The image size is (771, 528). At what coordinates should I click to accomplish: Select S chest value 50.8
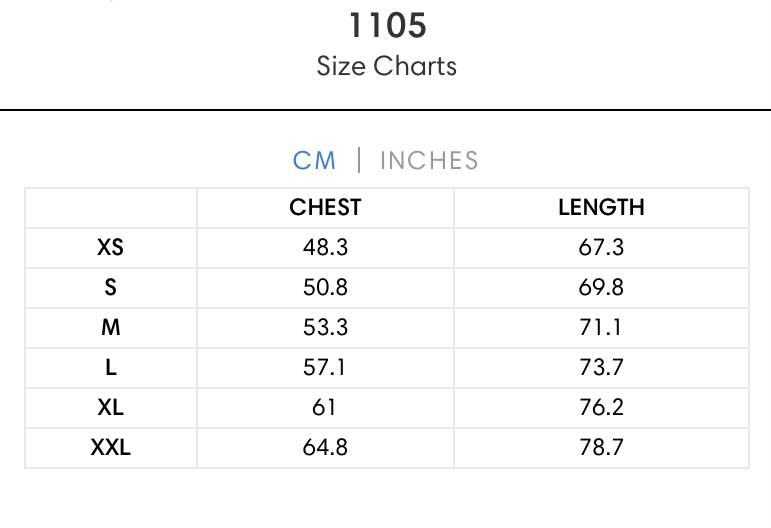click(x=325, y=287)
